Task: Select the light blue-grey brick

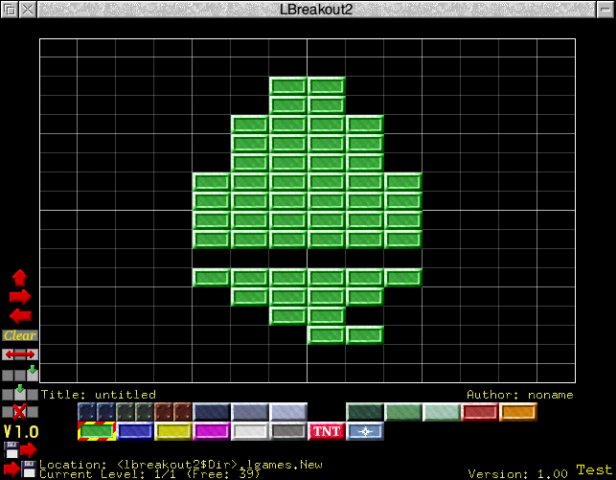Action: pyautogui.click(x=288, y=412)
